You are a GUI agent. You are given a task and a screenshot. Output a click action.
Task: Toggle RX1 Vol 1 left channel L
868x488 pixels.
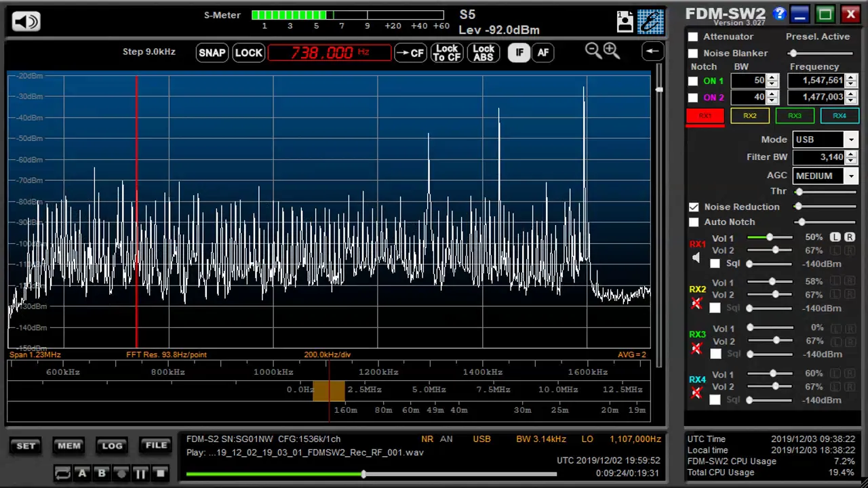(835, 237)
